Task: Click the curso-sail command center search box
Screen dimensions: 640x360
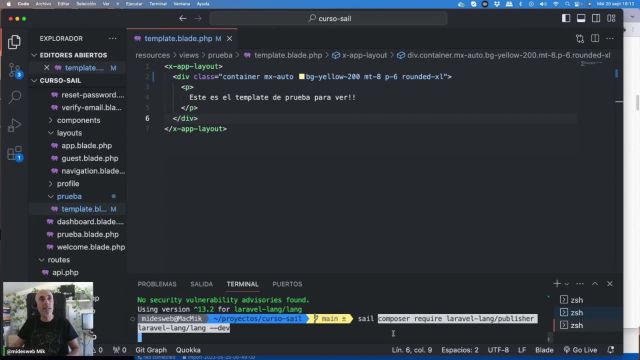Action: 329,18
